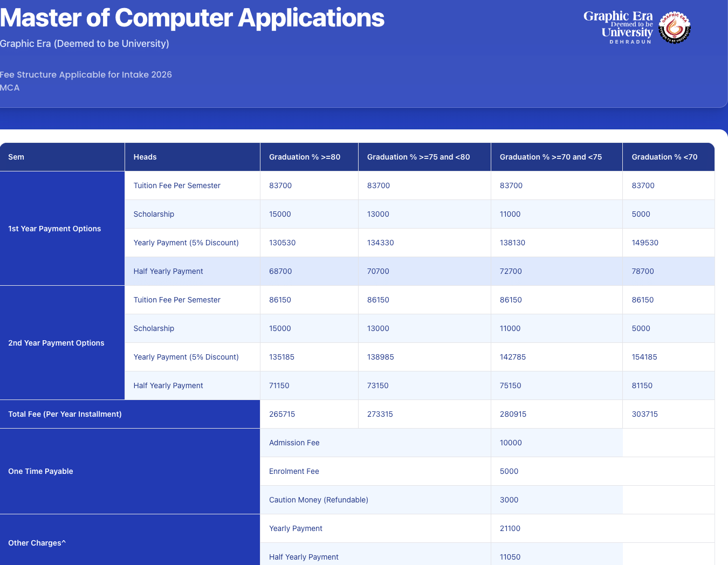Image resolution: width=728 pixels, height=565 pixels.
Task: Click the One Time Payable row label
Action: coord(40,471)
